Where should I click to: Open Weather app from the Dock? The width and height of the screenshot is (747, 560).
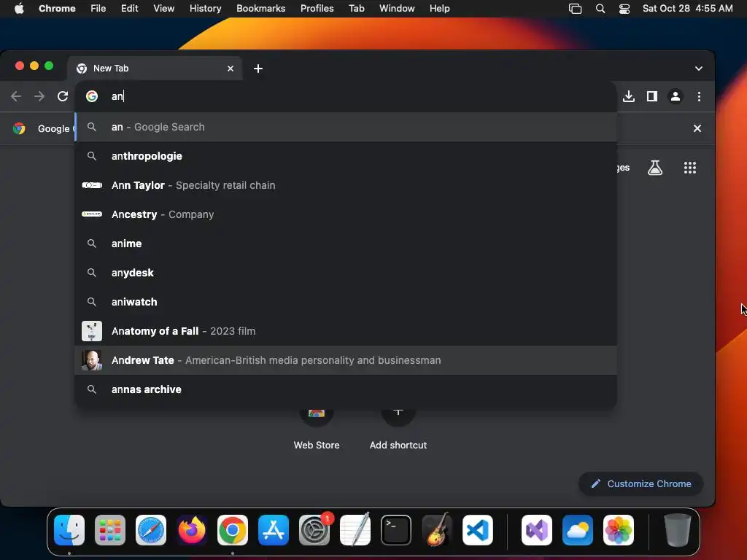[578, 530]
